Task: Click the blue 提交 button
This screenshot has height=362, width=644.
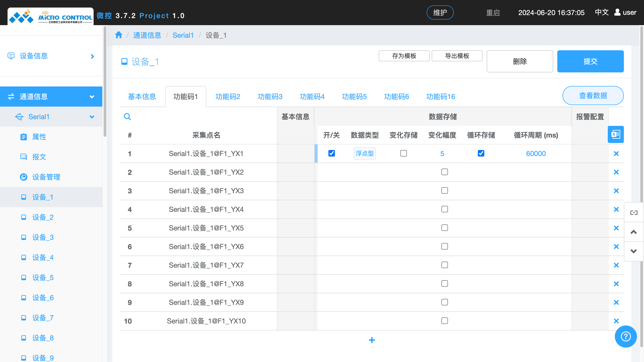Action: point(590,62)
